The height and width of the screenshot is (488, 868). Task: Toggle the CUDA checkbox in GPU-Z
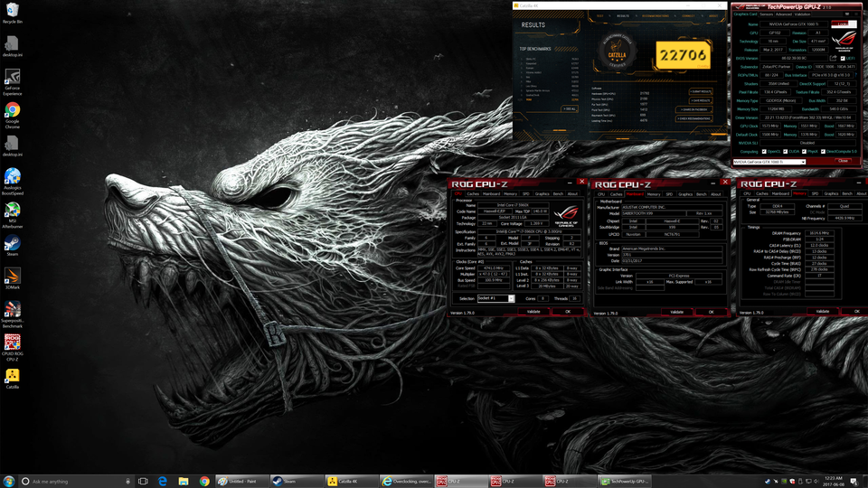point(786,152)
